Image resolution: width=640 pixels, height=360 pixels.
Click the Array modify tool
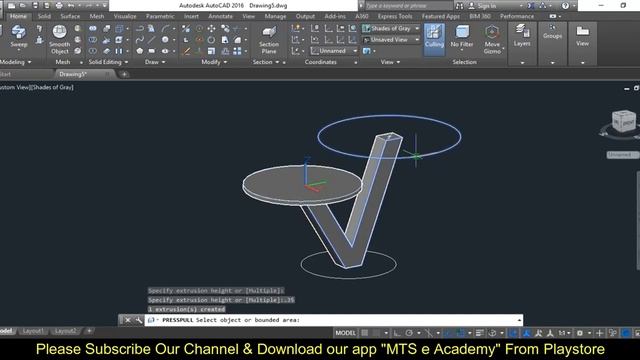pos(237,51)
